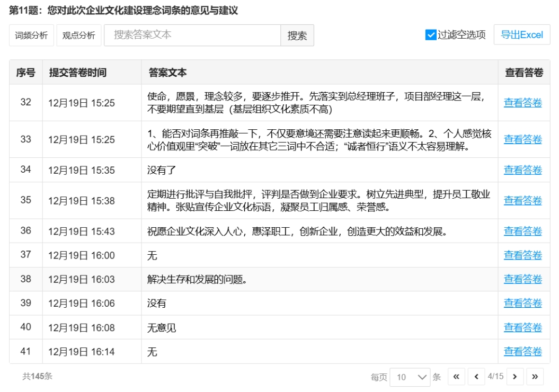Go to the first page of results
The image size is (559, 392).
(x=456, y=377)
